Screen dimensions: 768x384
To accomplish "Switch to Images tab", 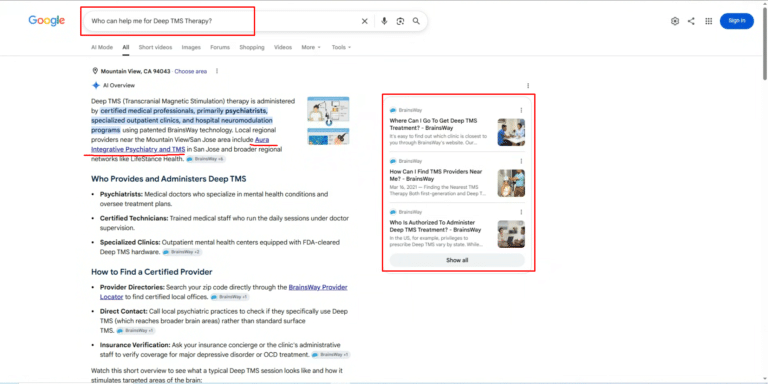I will [x=191, y=48].
